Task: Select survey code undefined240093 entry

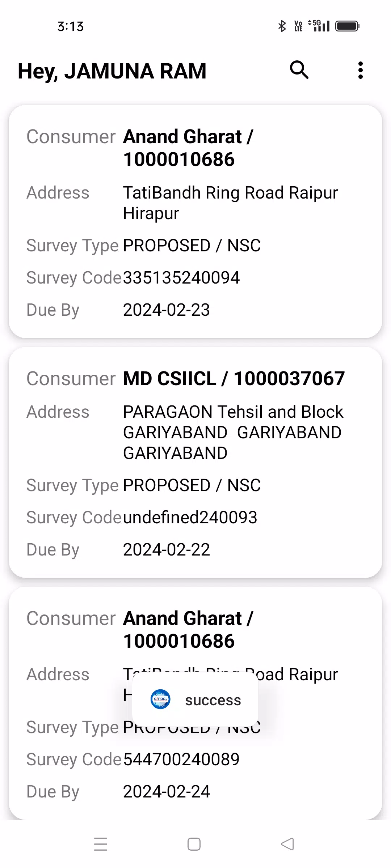Action: point(190,517)
